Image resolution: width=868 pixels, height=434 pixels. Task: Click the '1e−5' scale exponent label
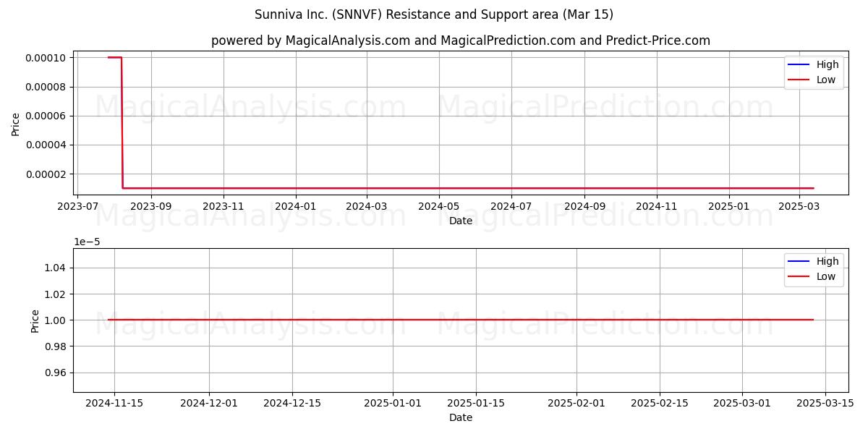[x=87, y=242]
